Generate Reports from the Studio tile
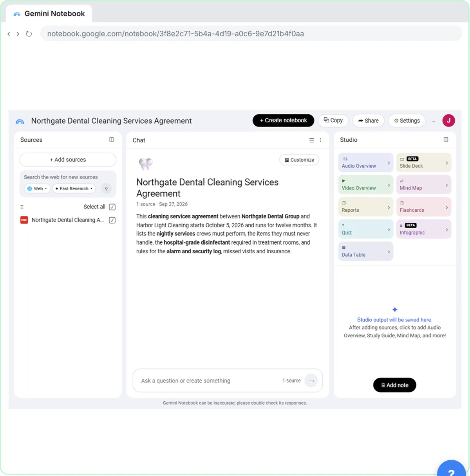Image resolution: width=470 pixels, height=476 pixels. [x=366, y=207]
